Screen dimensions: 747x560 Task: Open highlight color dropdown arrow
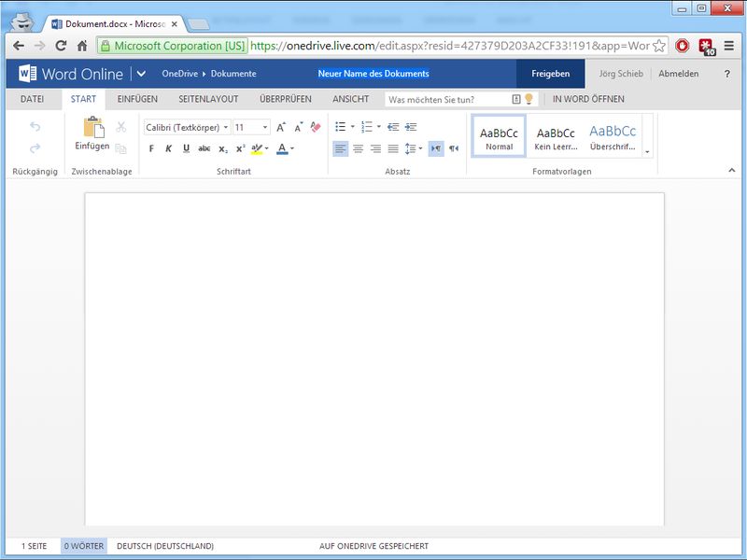[x=267, y=148]
